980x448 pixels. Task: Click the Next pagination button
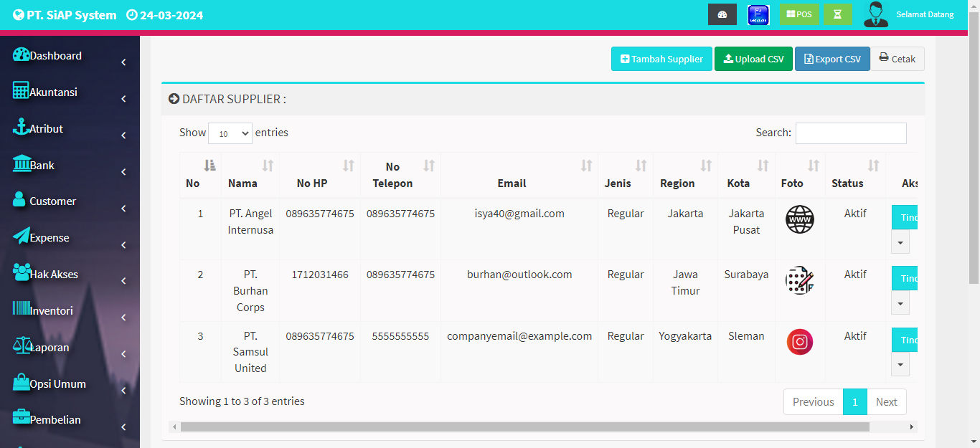click(x=887, y=402)
